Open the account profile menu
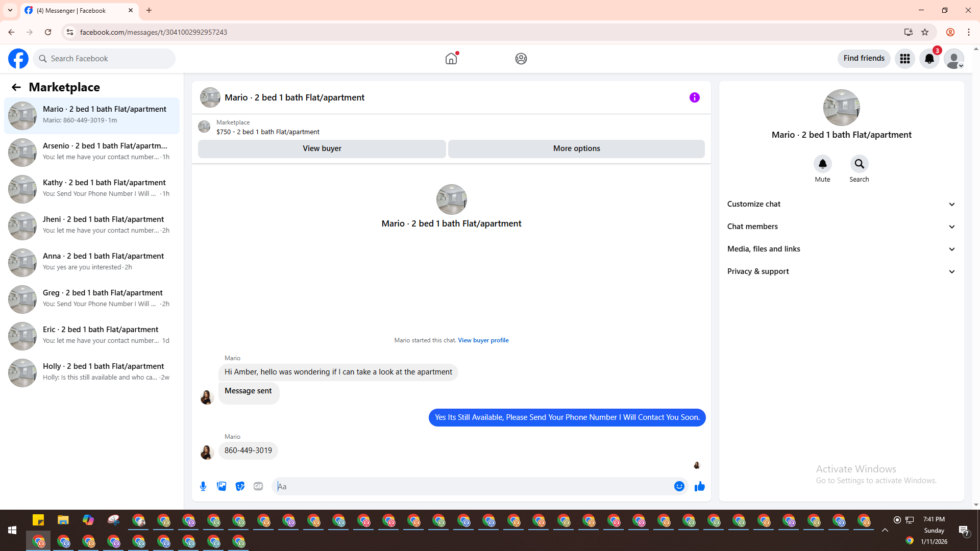This screenshot has width=980, height=551. (954, 59)
